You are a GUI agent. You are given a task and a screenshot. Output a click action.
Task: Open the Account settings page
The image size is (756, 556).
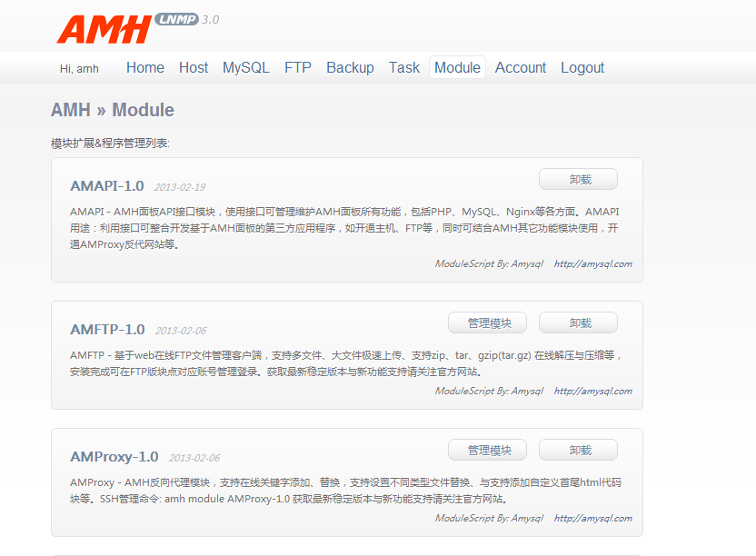pos(521,67)
